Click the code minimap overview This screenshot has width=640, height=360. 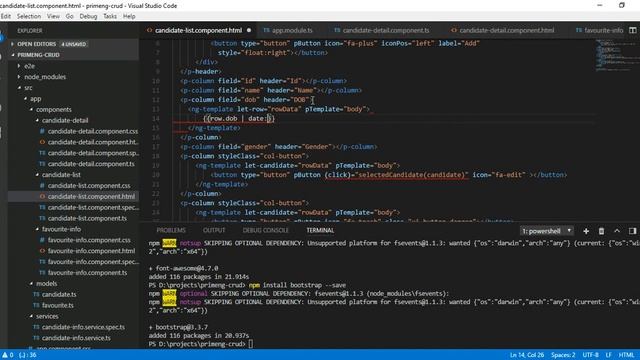[616, 56]
